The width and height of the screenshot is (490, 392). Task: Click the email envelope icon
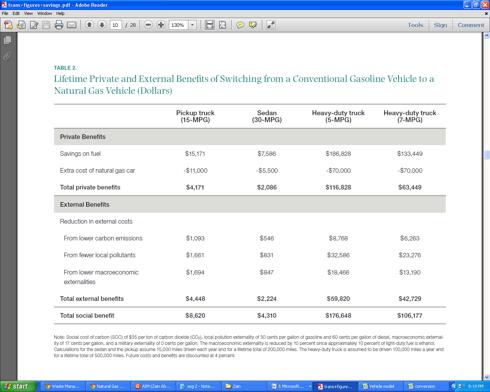click(x=72, y=25)
